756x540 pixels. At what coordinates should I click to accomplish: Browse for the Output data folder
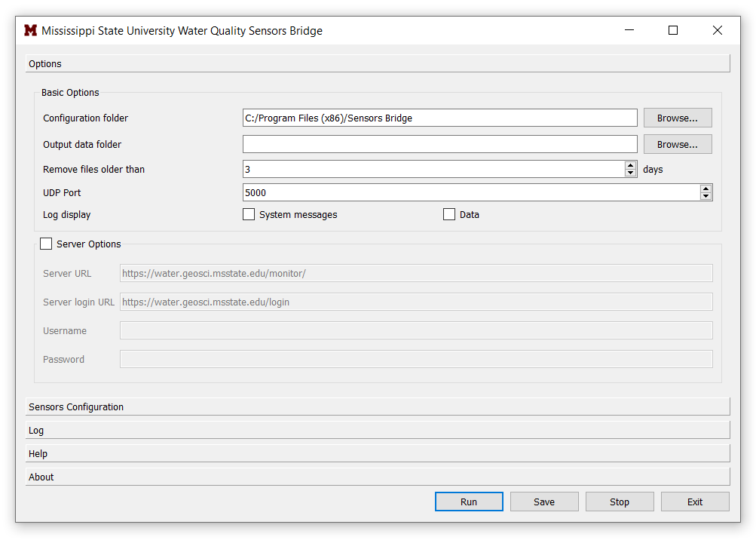click(x=678, y=144)
